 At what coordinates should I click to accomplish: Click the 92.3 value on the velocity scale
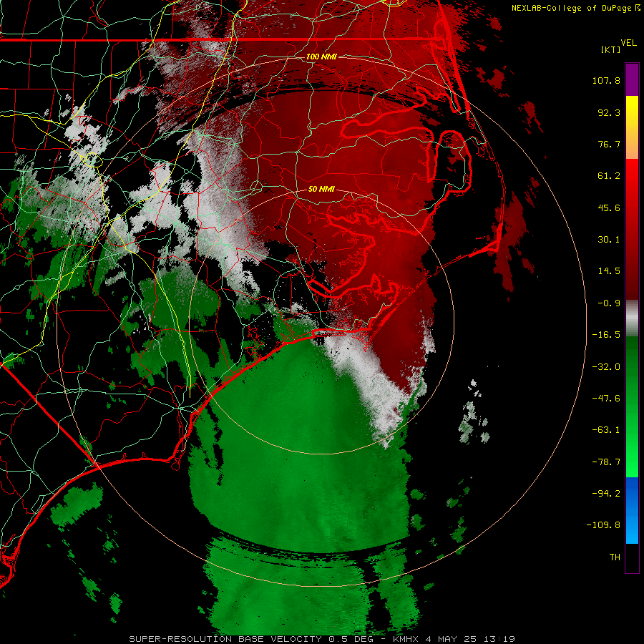pyautogui.click(x=609, y=112)
